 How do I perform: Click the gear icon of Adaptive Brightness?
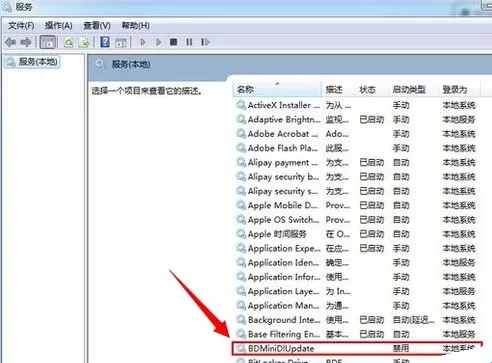click(x=241, y=119)
